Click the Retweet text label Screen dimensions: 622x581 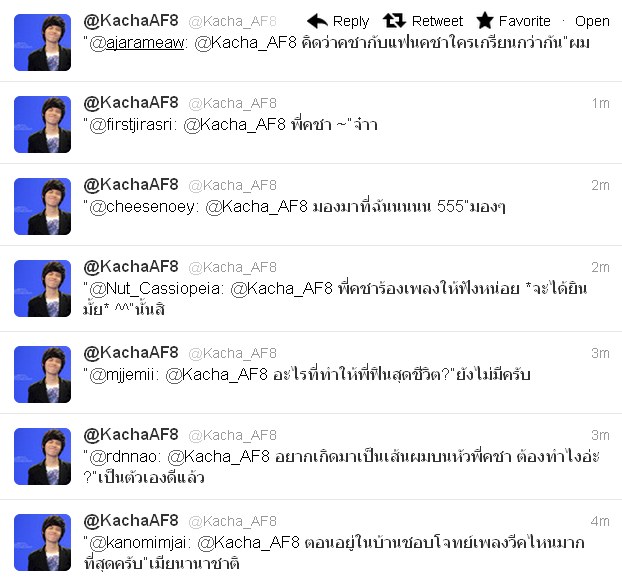pos(437,21)
